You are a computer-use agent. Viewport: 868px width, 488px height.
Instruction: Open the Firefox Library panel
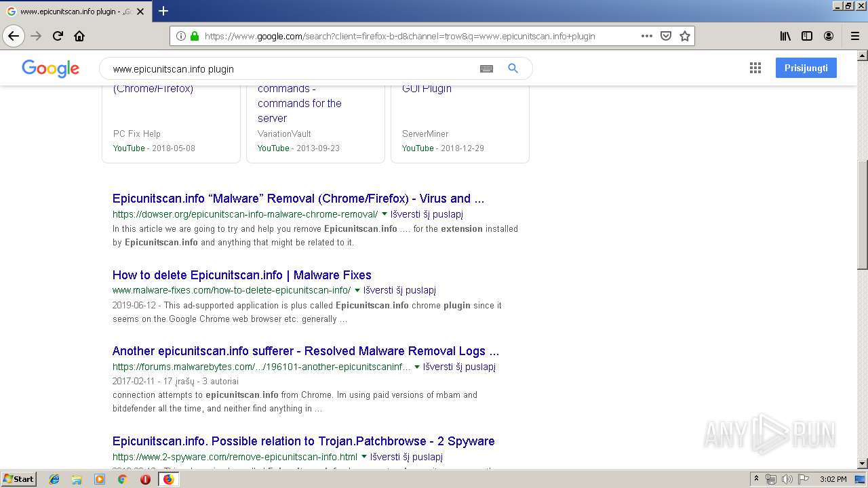point(785,36)
